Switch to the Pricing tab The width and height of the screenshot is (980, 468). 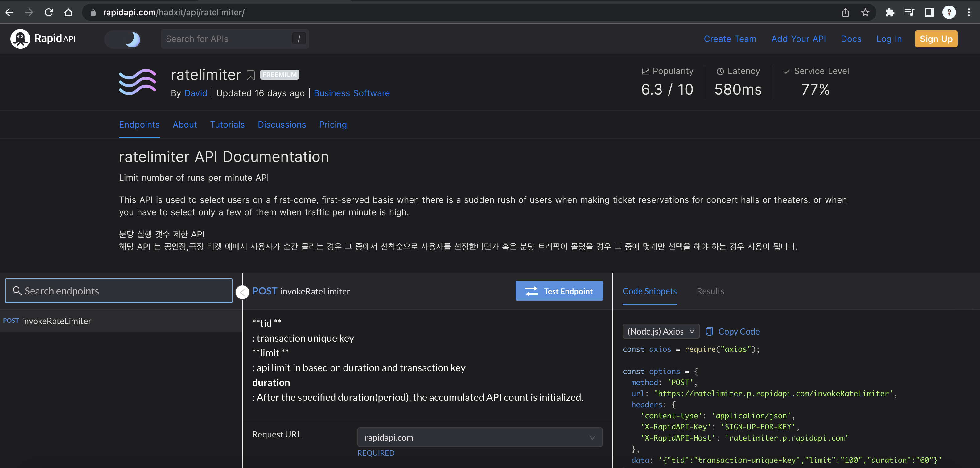(332, 125)
